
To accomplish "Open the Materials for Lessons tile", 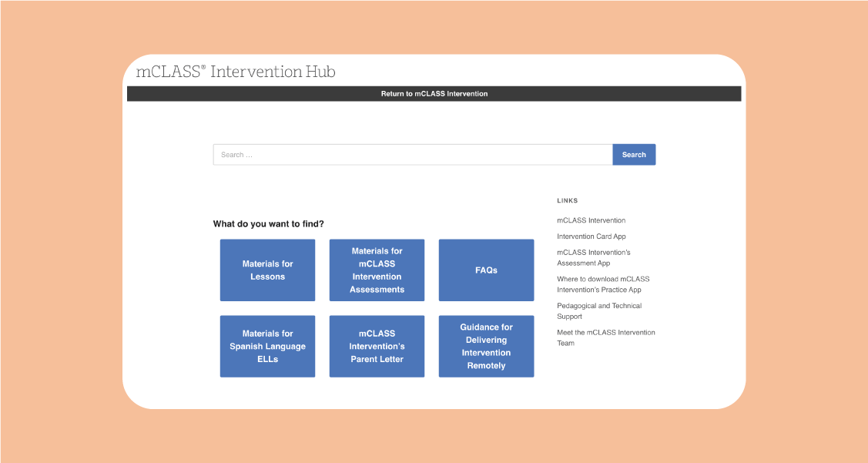I will (267, 270).
